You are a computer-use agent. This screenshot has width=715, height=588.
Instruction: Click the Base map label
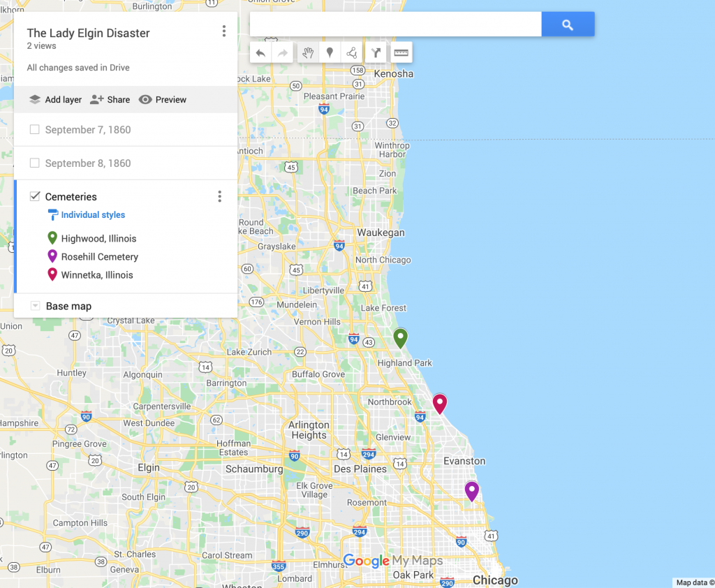(x=69, y=306)
